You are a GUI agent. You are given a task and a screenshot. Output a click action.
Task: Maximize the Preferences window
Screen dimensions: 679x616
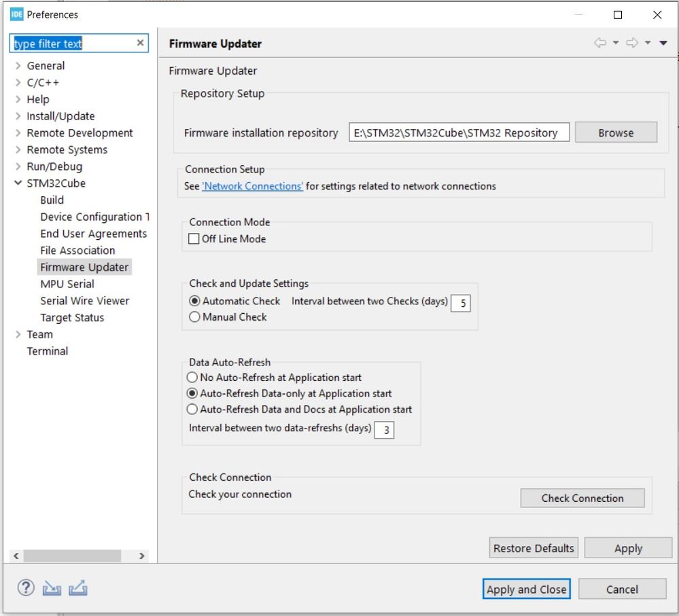tap(618, 15)
